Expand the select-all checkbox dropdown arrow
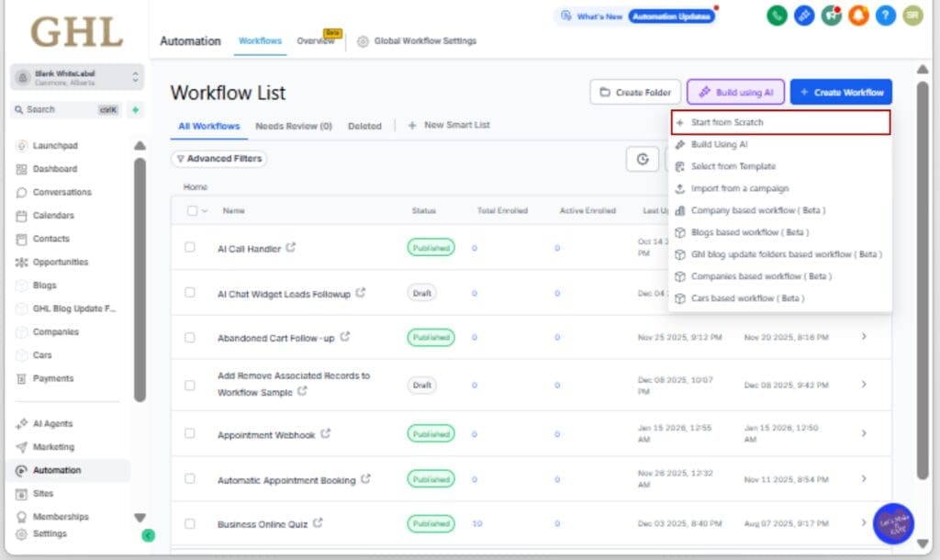The width and height of the screenshot is (940, 560). click(x=205, y=210)
